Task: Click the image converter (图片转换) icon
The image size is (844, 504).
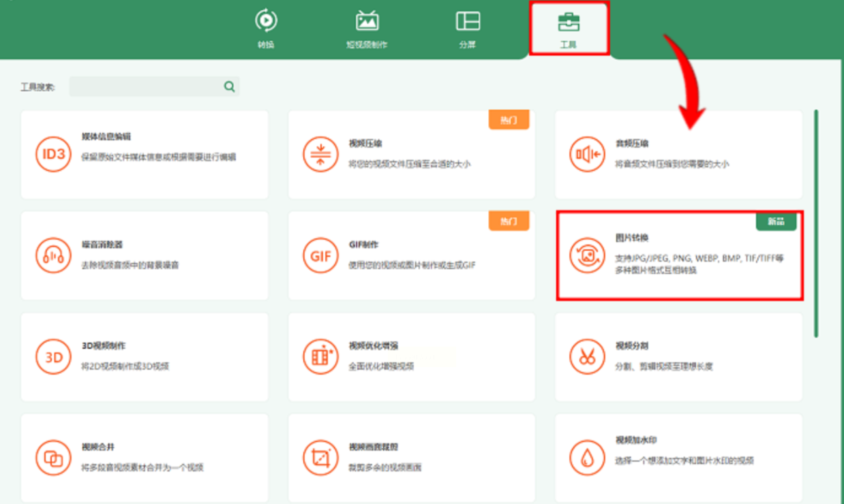Action: (587, 256)
